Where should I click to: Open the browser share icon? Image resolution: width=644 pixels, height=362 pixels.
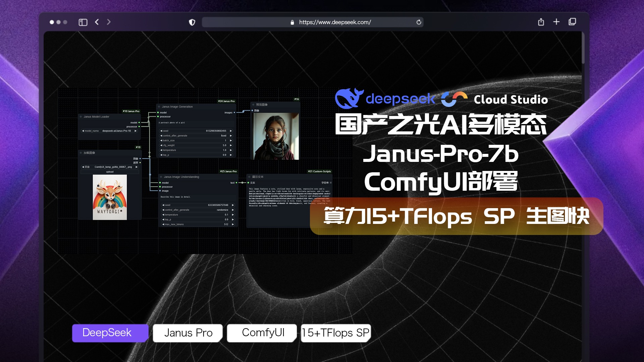[x=541, y=22]
